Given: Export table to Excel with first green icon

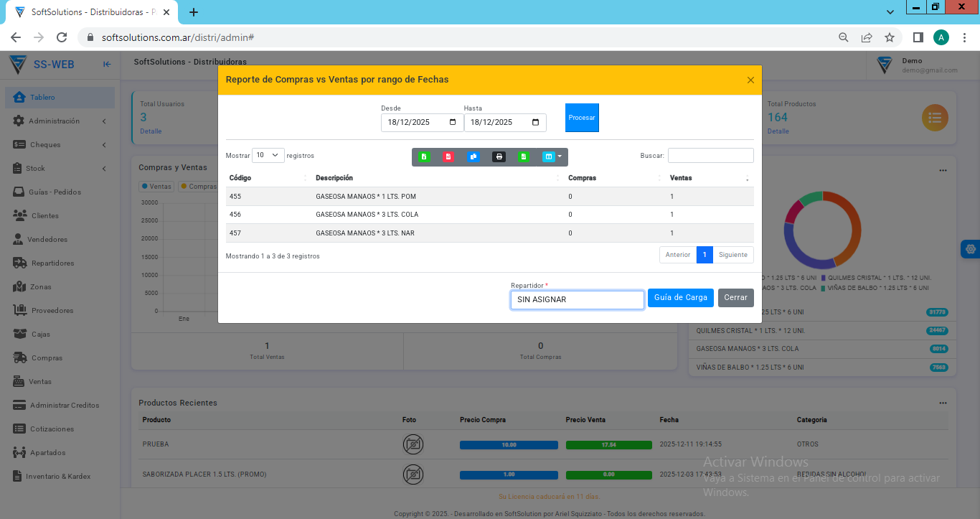Looking at the screenshot, I should click(424, 156).
